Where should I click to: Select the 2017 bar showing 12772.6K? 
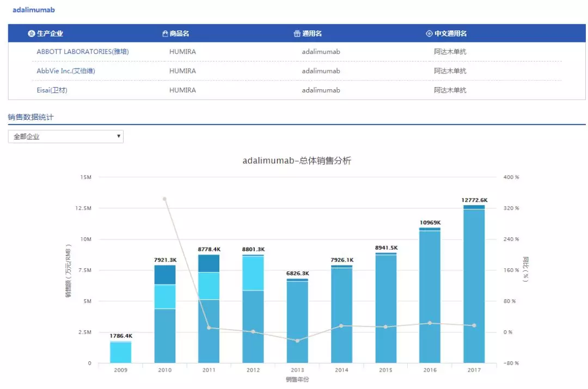coord(475,283)
